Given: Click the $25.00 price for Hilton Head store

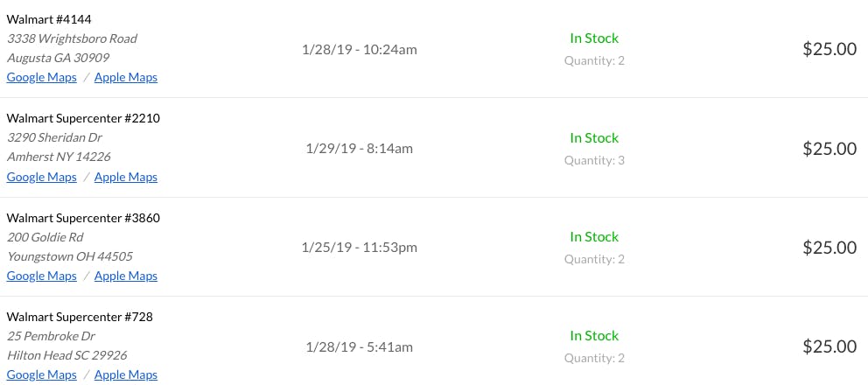Looking at the screenshot, I should pyautogui.click(x=829, y=346).
